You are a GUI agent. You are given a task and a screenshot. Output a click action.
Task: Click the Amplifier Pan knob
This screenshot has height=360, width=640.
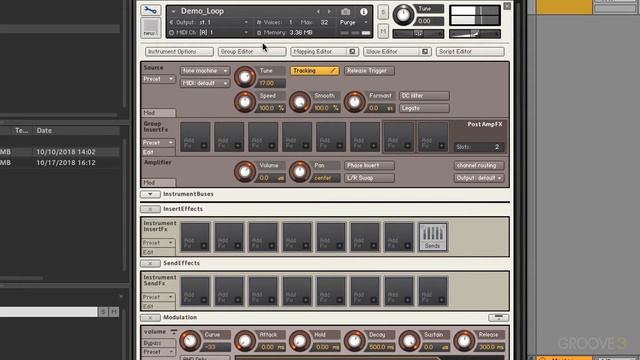click(300, 171)
